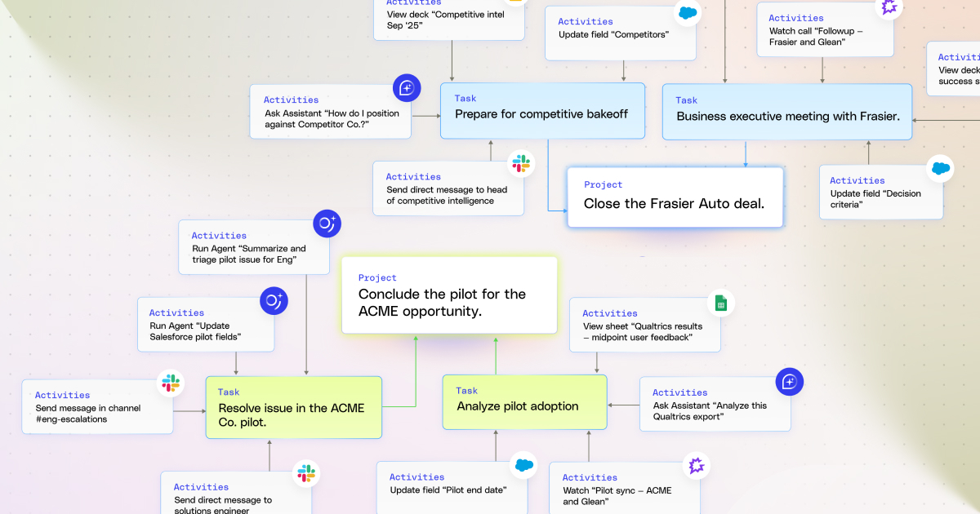Click the Assistant chat icon beside Competitor Co. question
This screenshot has height=514, width=980.
click(x=407, y=87)
